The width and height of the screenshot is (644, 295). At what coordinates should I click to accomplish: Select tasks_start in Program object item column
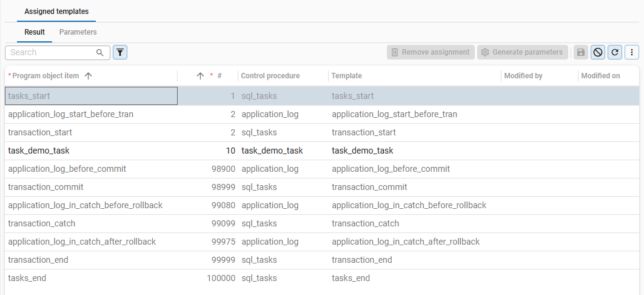(91, 96)
